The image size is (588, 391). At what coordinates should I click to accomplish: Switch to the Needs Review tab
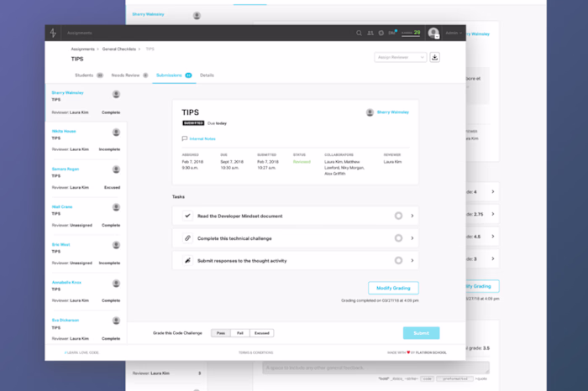pos(129,76)
